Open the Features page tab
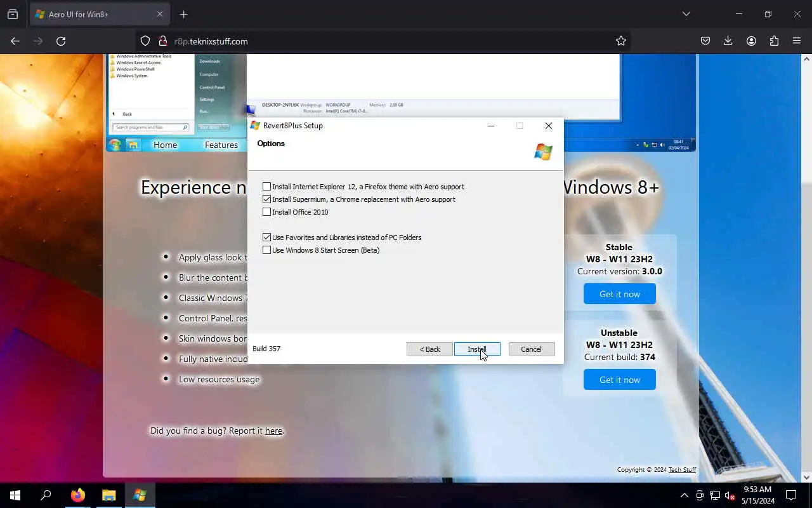Viewport: 812px width, 508px height. (221, 145)
